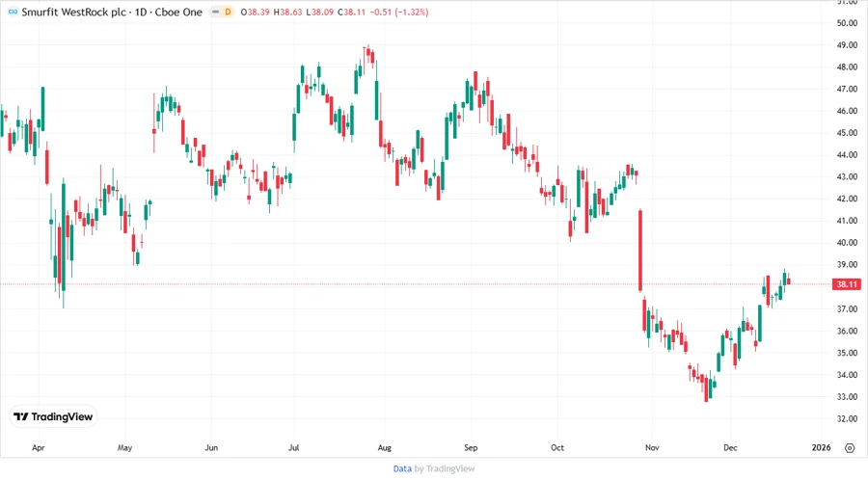Click the gray dash market status icon
This screenshot has width=868, height=480.
216,12
